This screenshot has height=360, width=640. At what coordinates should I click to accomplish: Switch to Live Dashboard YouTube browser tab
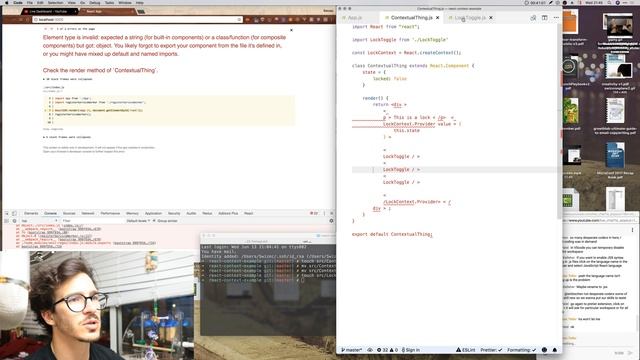[51, 11]
